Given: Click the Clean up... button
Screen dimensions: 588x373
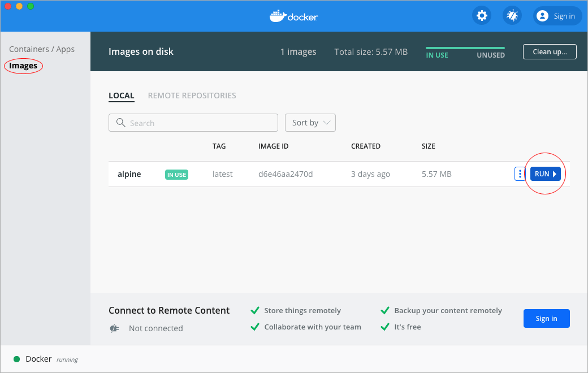Looking at the screenshot, I should pos(550,52).
